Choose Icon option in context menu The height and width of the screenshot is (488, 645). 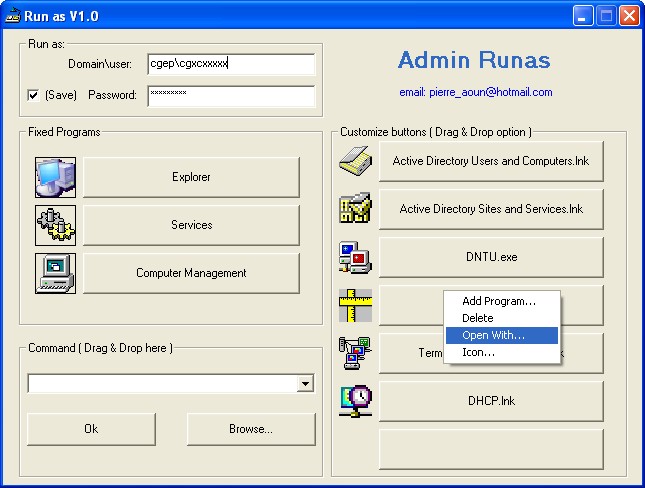click(x=478, y=352)
